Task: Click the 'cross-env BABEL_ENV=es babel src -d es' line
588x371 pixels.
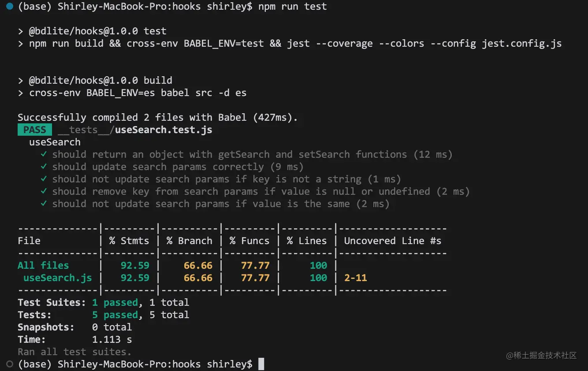Action: (x=132, y=93)
